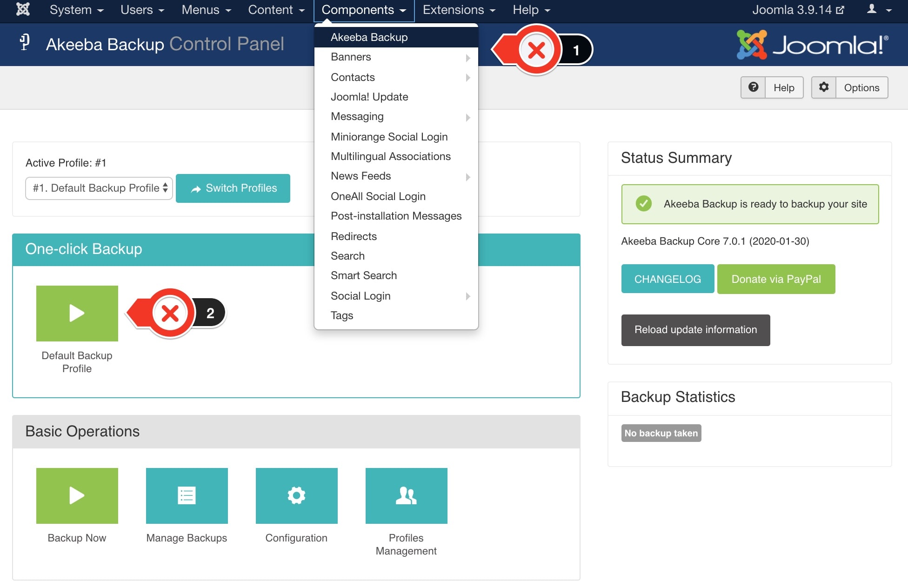Select Smart Search menu entry
The width and height of the screenshot is (908, 588).
pos(396,275)
